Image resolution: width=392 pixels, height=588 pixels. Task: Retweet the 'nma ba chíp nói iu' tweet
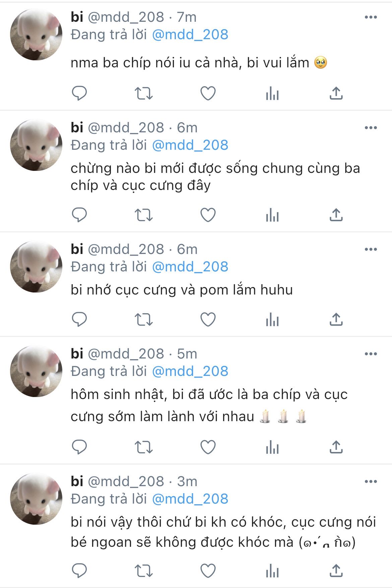[143, 93]
